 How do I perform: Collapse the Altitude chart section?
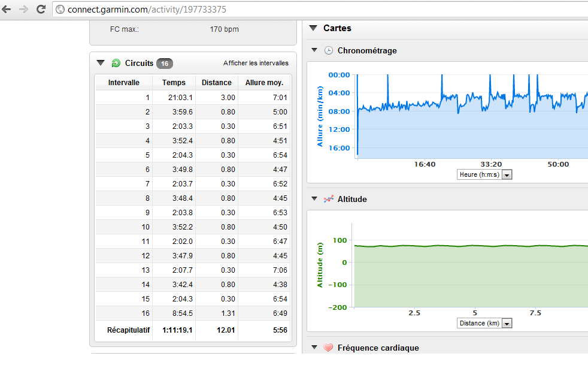click(x=314, y=198)
